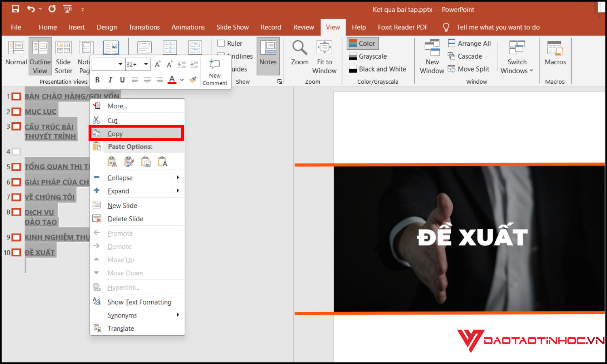The height and width of the screenshot is (364, 607).
Task: Select the New Window icon
Action: 432,49
